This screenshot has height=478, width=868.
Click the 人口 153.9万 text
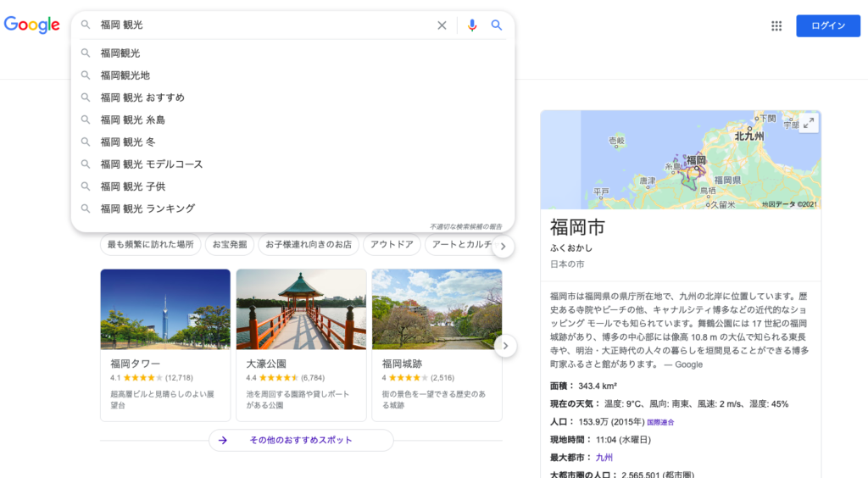point(598,421)
